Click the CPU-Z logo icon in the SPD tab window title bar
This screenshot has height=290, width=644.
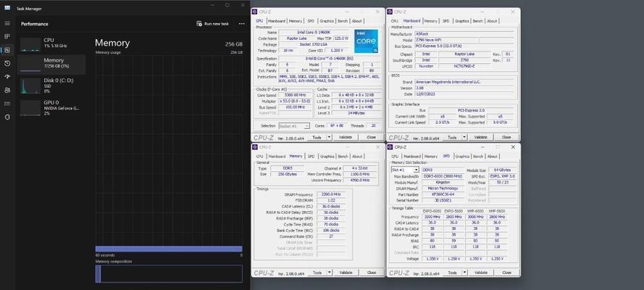[390, 147]
